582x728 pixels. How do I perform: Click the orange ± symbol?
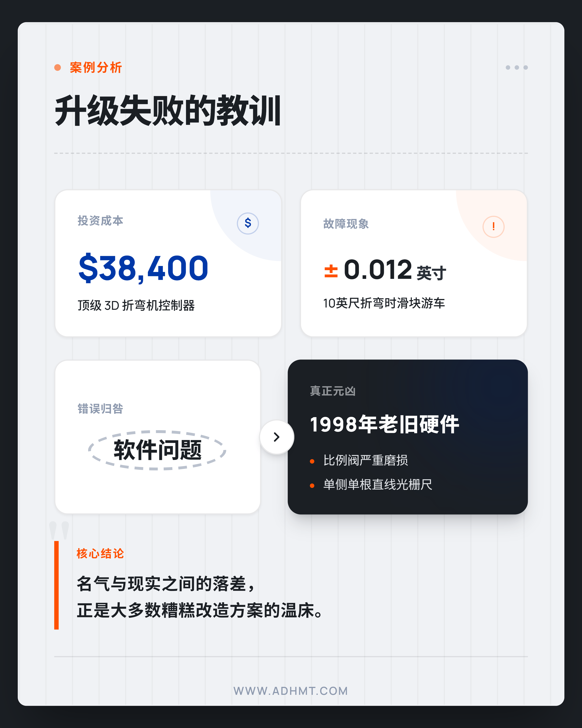pyautogui.click(x=331, y=271)
